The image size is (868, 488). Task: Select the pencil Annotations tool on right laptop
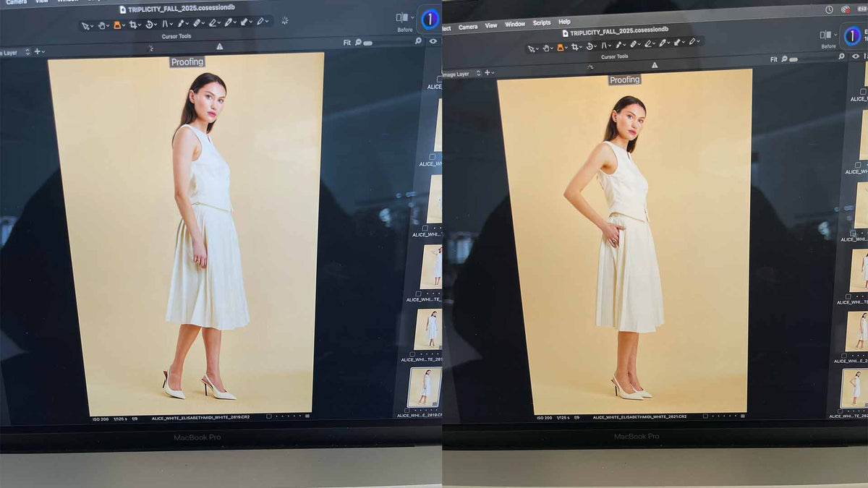(692, 41)
